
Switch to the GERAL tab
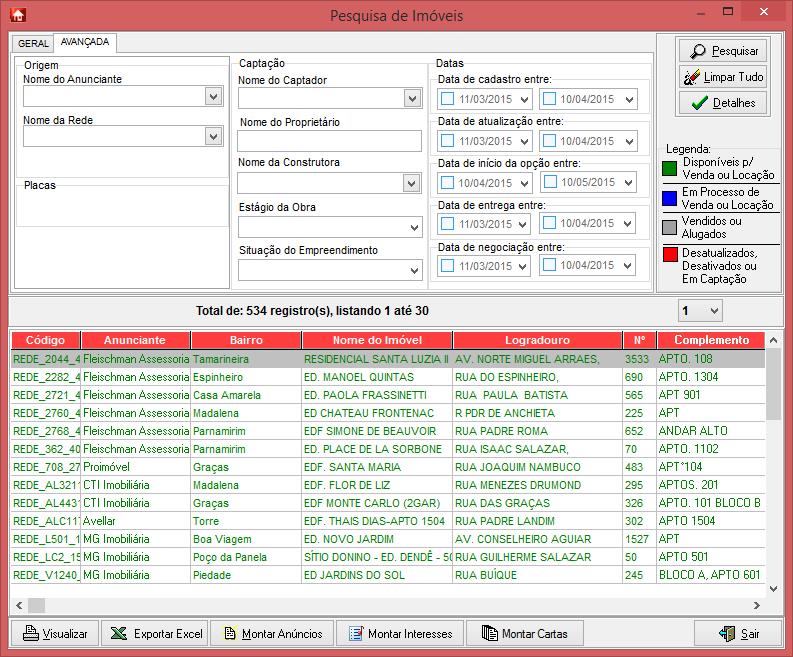pos(33,44)
